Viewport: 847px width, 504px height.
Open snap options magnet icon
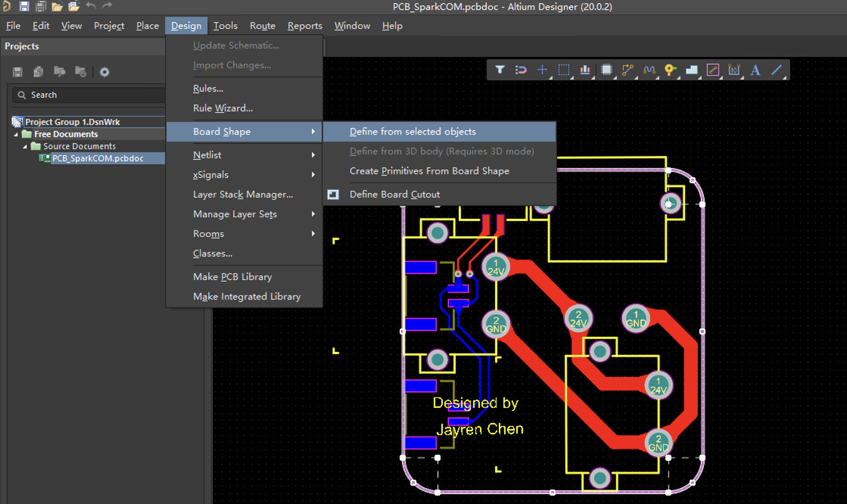click(521, 70)
